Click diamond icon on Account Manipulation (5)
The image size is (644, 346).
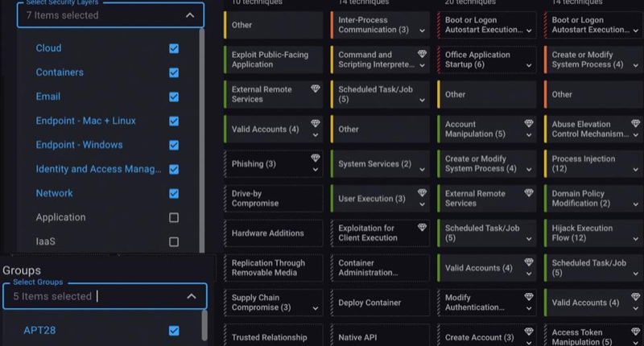click(x=529, y=123)
